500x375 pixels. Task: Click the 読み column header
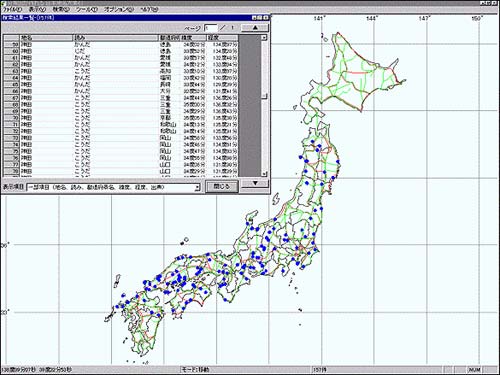(x=115, y=38)
